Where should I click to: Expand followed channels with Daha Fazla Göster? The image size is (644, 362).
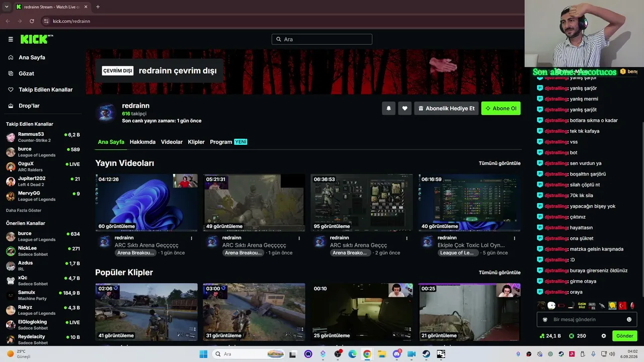24,210
